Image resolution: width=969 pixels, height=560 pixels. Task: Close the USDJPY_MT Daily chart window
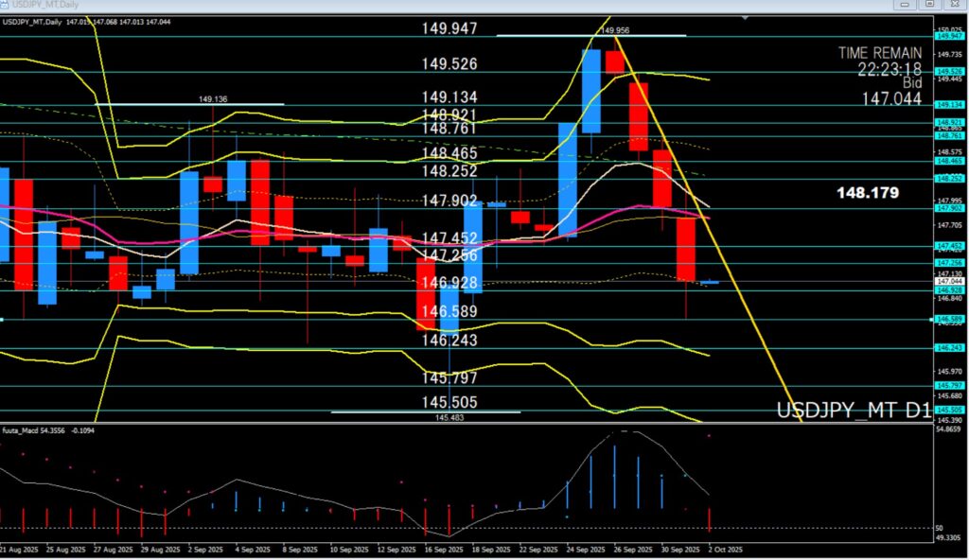tap(954, 6)
